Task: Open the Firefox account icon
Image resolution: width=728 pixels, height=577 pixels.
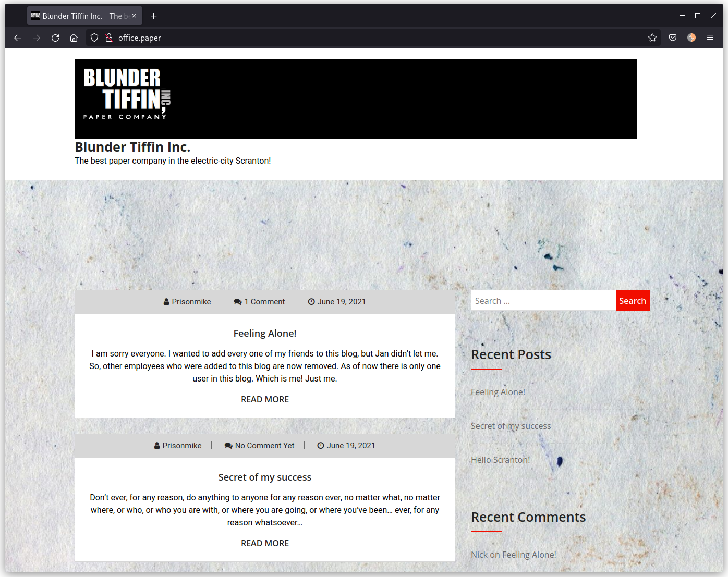Action: tap(691, 38)
